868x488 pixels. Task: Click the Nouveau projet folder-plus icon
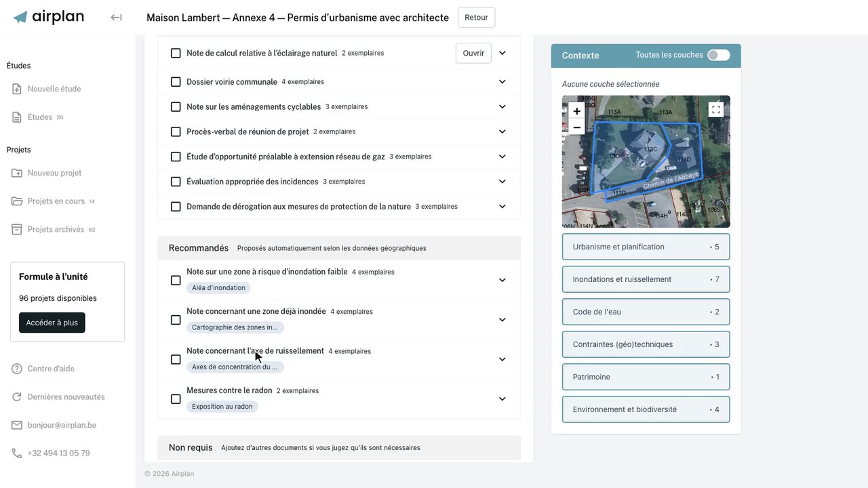[17, 173]
